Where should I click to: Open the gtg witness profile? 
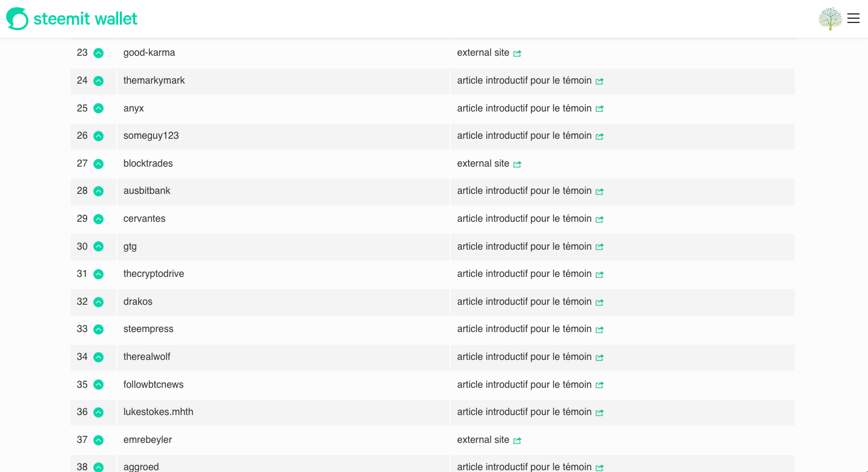[x=130, y=247]
